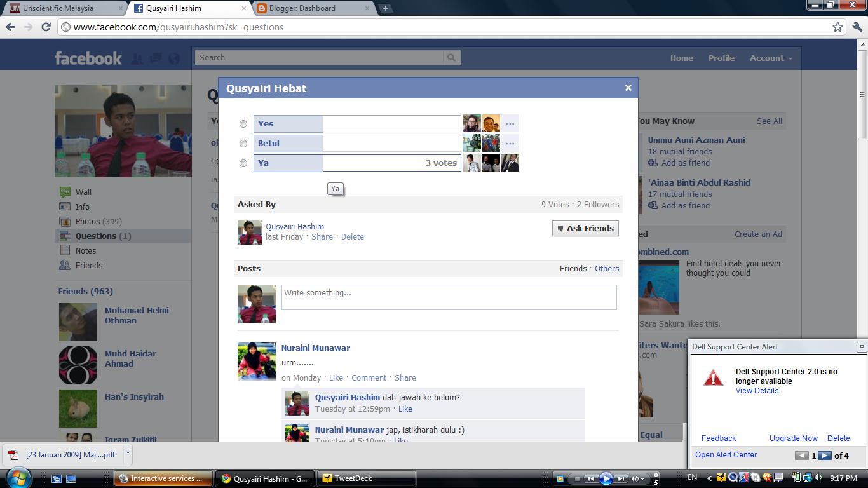Image resolution: width=868 pixels, height=488 pixels.
Task: Reload the page with the refresh icon
Action: click(x=46, y=27)
